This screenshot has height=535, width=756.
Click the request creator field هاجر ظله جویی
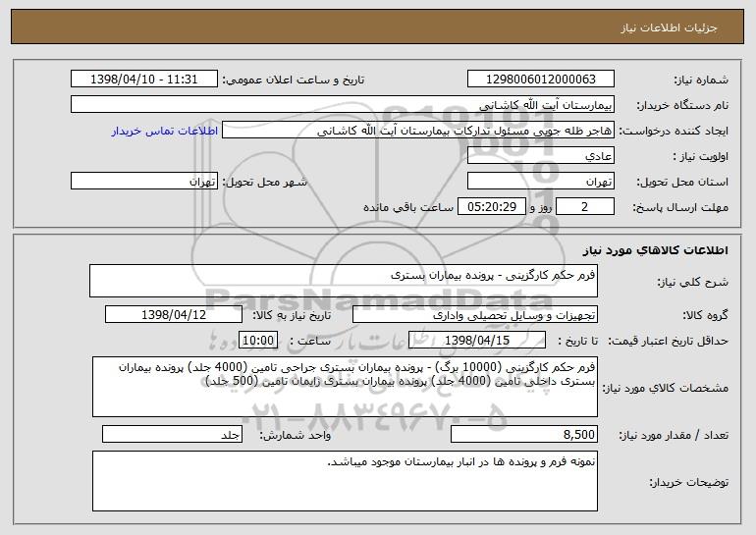pos(418,131)
